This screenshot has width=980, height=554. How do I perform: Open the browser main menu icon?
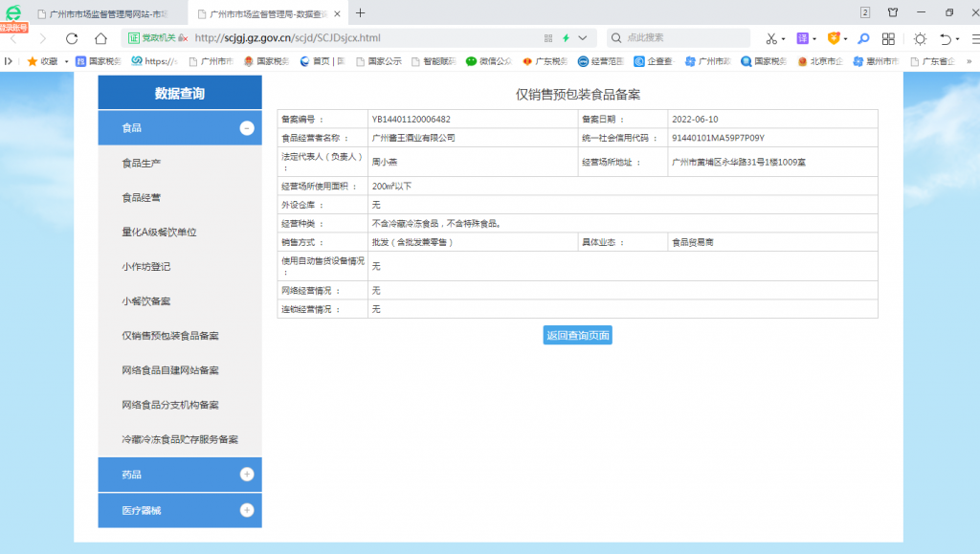point(975,38)
